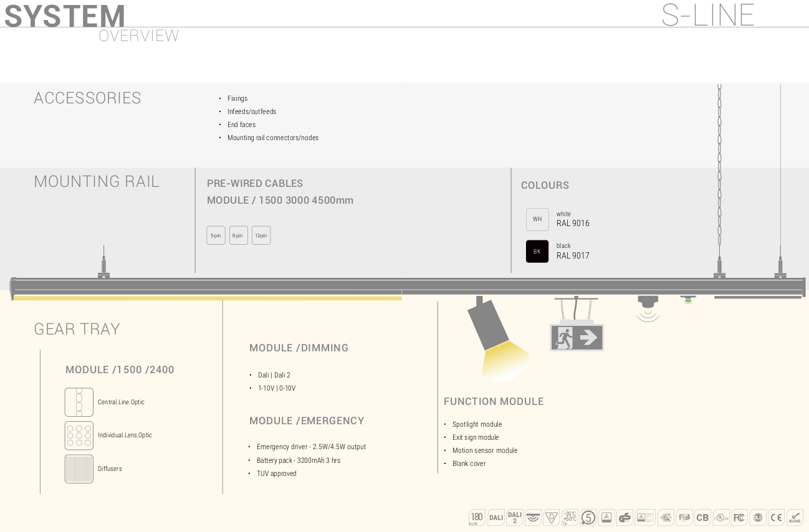The height and width of the screenshot is (532, 809).
Task: Click the GEAR TRAY section heading
Action: tap(77, 329)
